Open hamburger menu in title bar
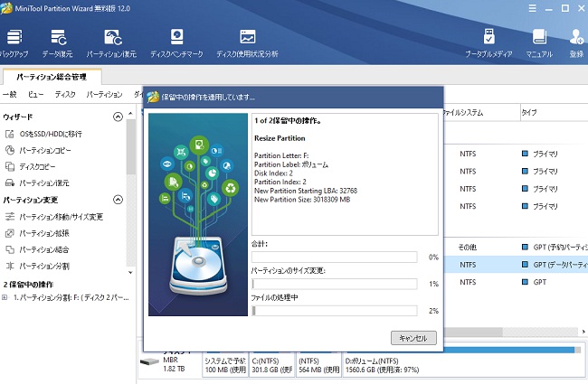The width and height of the screenshot is (588, 384). pos(533,8)
